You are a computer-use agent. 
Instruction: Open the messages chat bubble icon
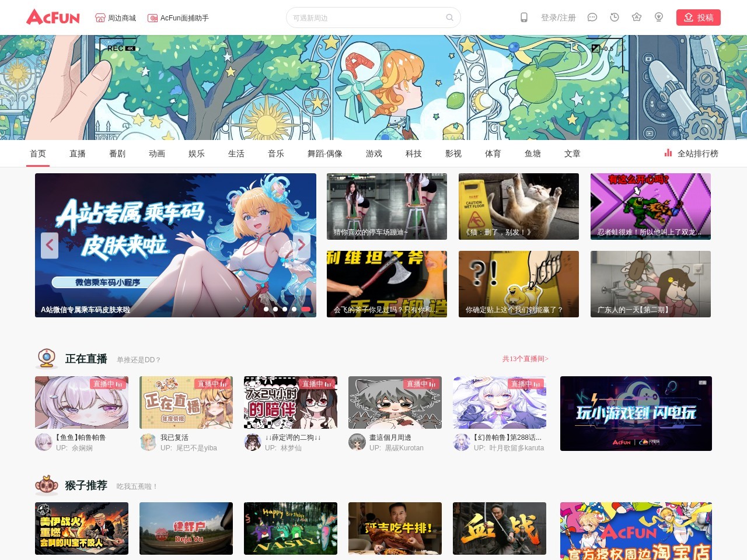click(x=592, y=17)
